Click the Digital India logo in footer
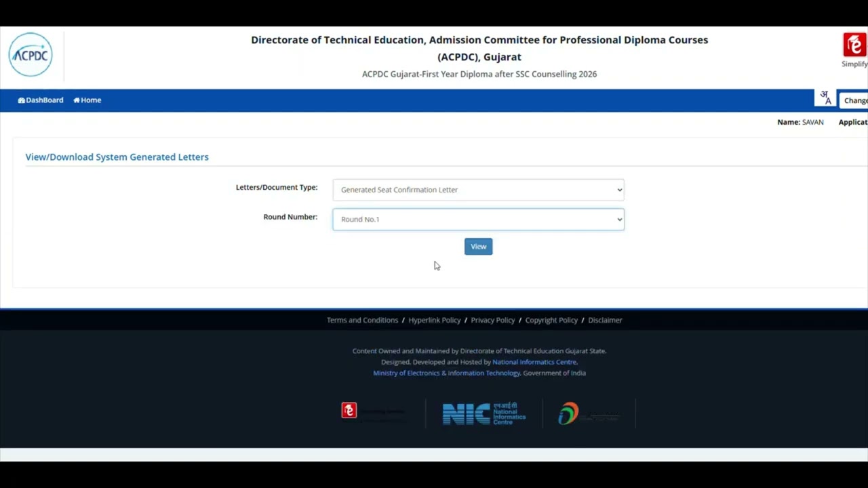This screenshot has height=488, width=868. pyautogui.click(x=589, y=413)
